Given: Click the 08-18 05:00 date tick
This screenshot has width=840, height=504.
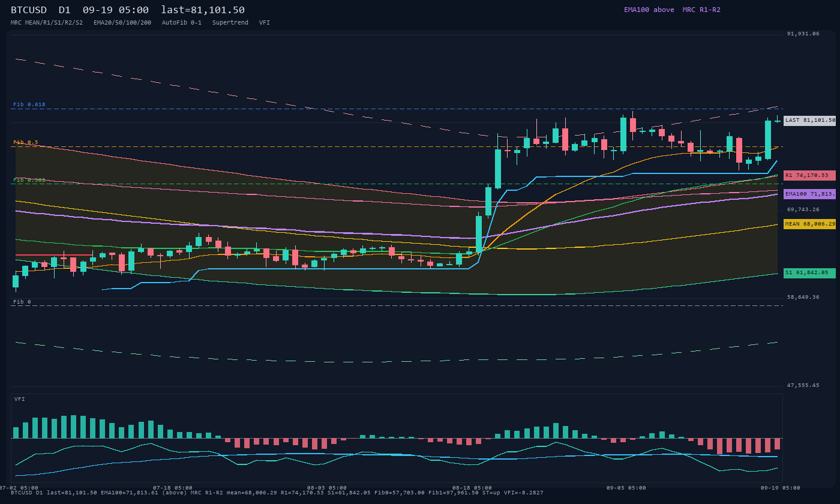Looking at the screenshot, I should 472,488.
